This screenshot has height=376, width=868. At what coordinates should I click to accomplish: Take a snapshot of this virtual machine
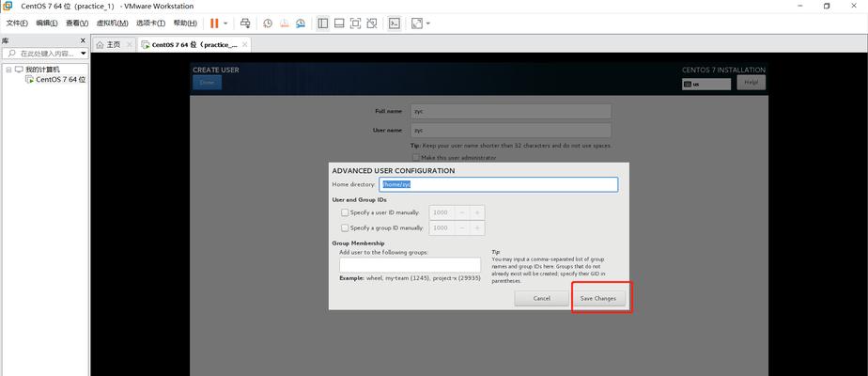(x=268, y=23)
